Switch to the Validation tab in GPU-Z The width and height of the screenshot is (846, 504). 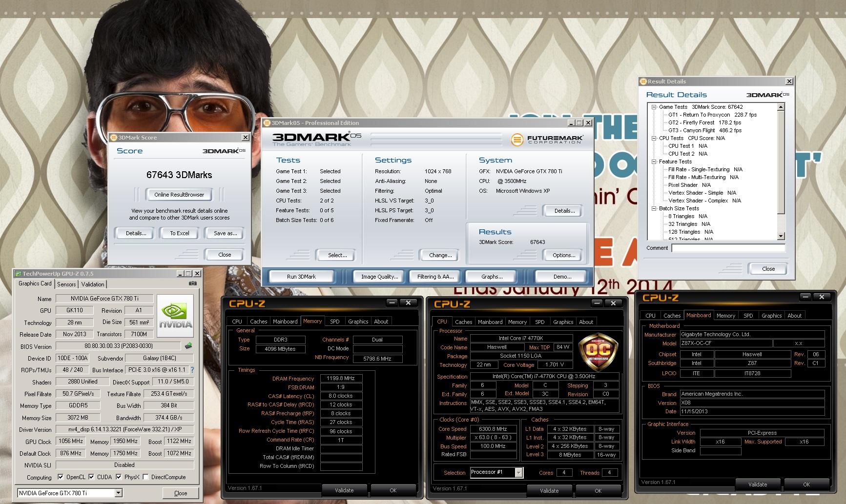(93, 284)
